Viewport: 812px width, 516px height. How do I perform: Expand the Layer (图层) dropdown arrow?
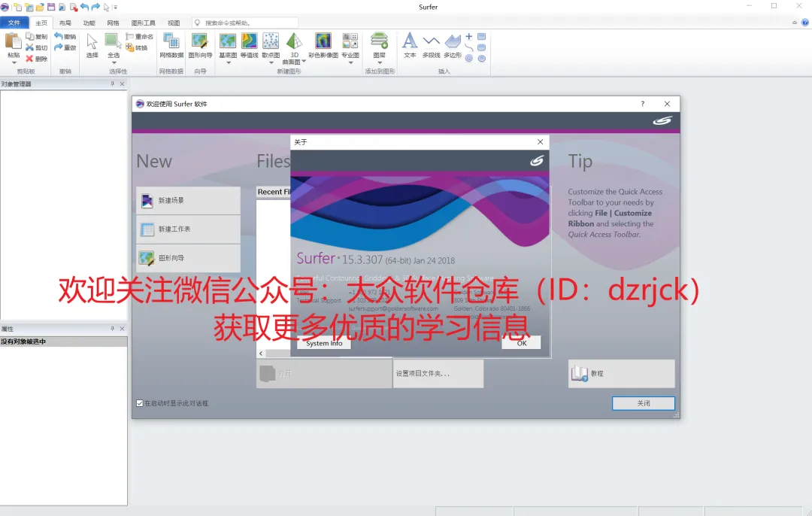pos(380,62)
